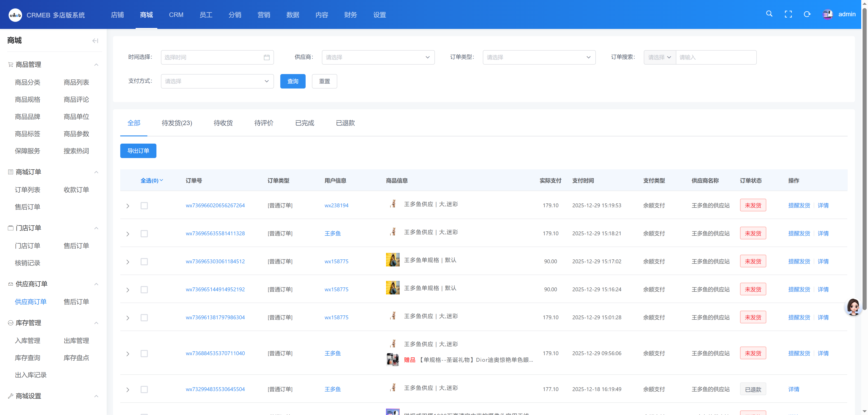Click the CRMEB logo icon

click(x=15, y=15)
